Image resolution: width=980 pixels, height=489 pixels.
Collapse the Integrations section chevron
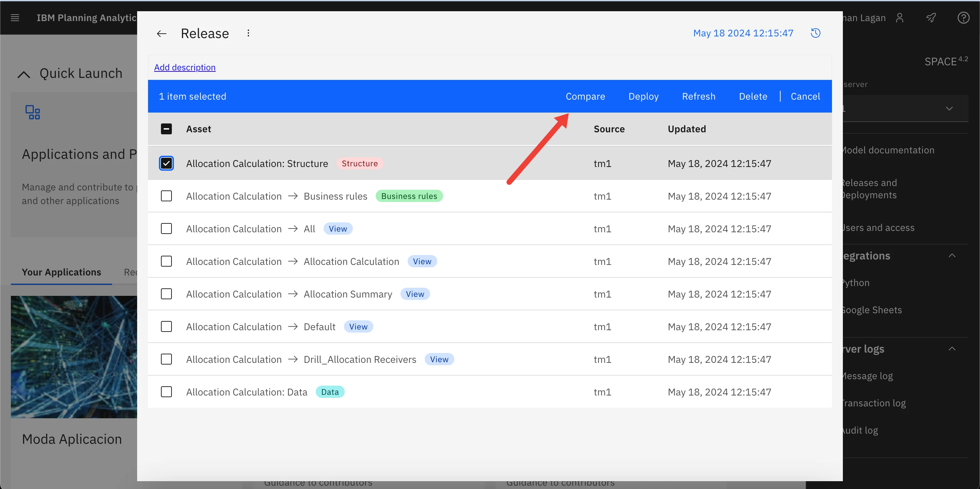pos(952,255)
